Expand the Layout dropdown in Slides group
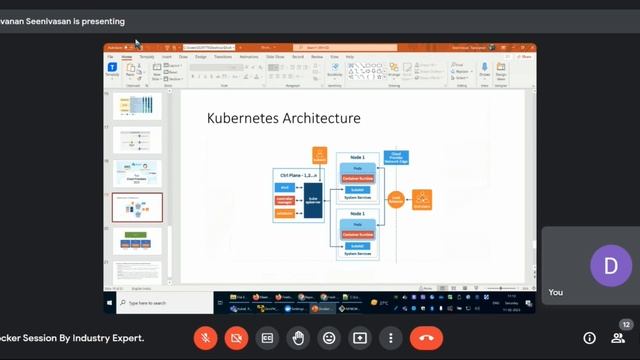This screenshot has height=360, width=640. click(x=173, y=66)
